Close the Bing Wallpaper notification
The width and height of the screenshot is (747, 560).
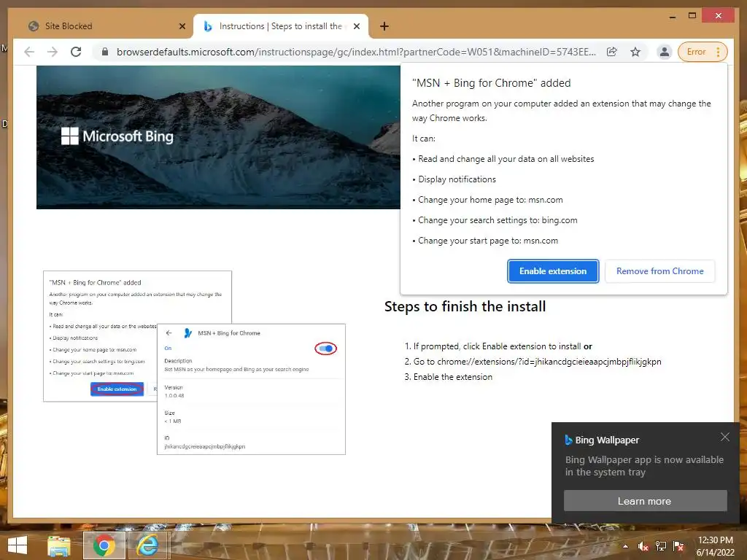point(724,437)
